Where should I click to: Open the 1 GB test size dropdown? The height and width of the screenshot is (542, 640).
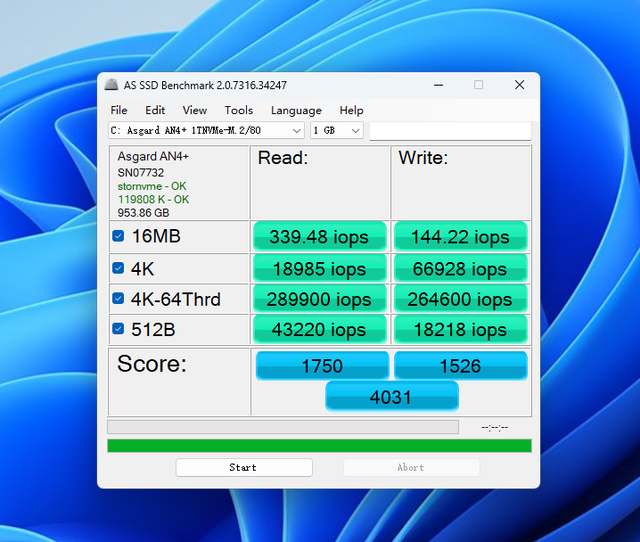356,131
